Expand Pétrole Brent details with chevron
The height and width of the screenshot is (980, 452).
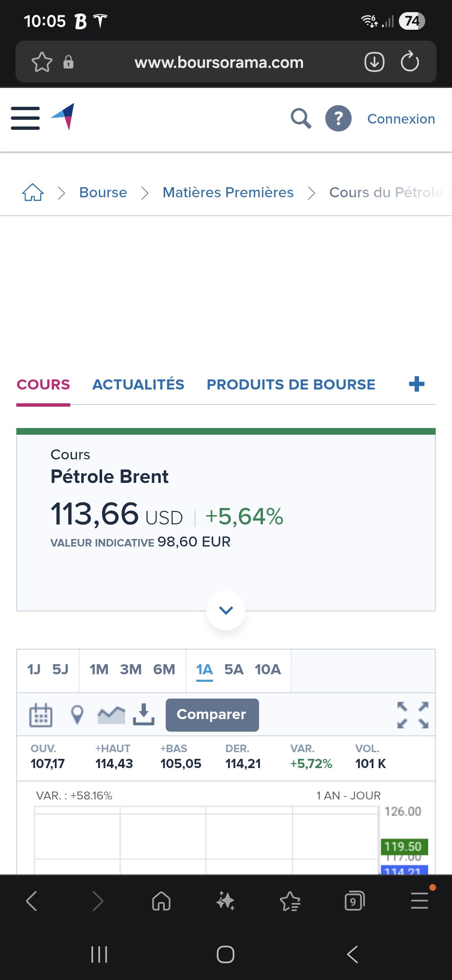pyautogui.click(x=226, y=610)
